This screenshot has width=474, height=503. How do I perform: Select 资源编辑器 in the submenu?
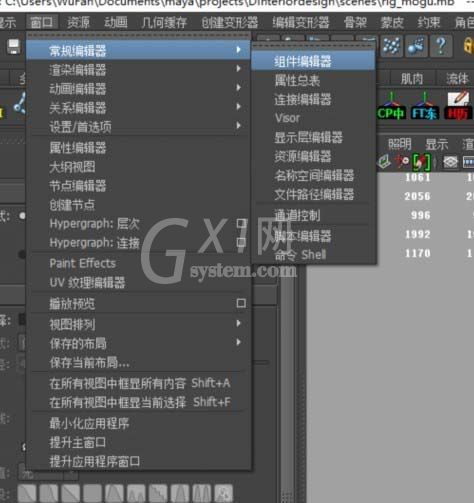pyautogui.click(x=313, y=156)
